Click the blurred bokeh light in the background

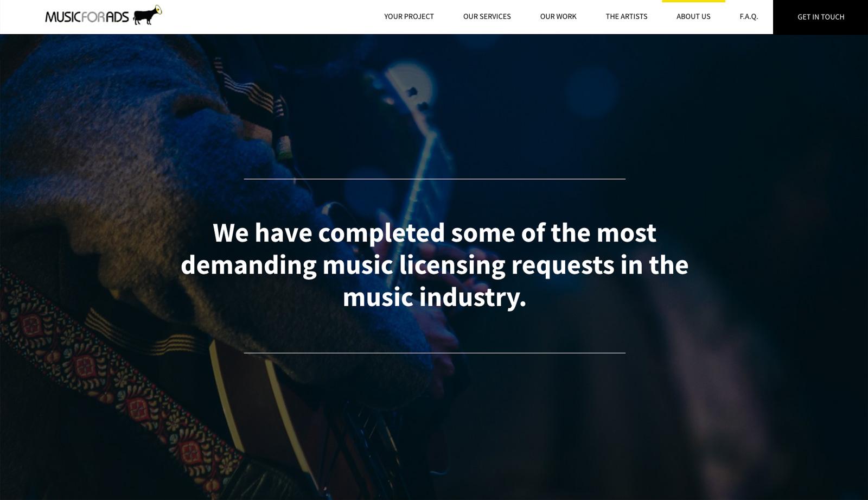pyautogui.click(x=592, y=90)
